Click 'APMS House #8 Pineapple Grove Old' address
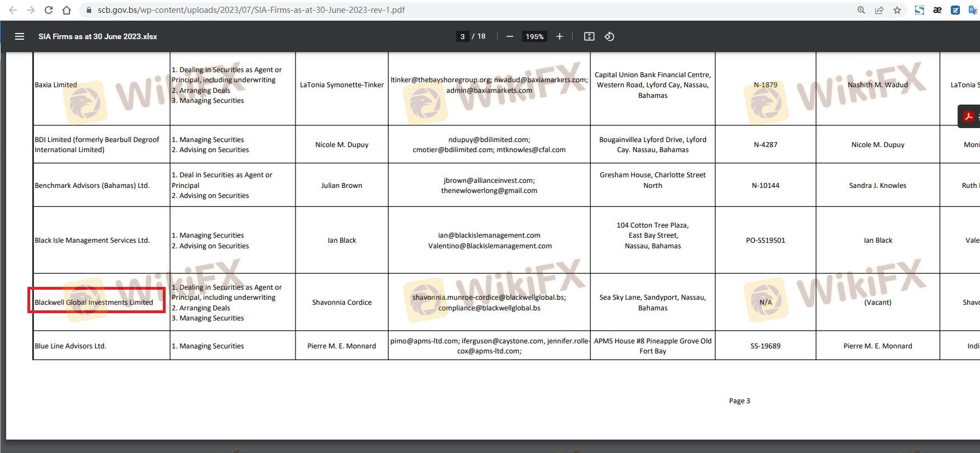980x453 pixels. (x=653, y=341)
